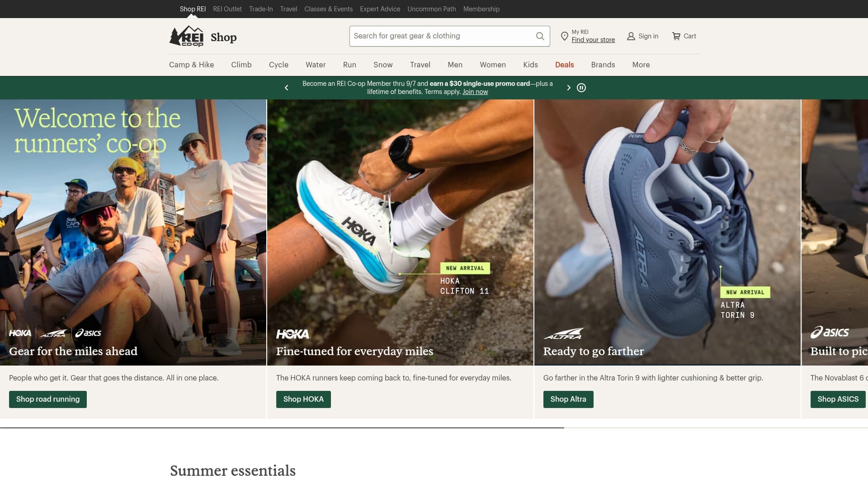Click Gear for the miles ahead heading

[73, 351]
